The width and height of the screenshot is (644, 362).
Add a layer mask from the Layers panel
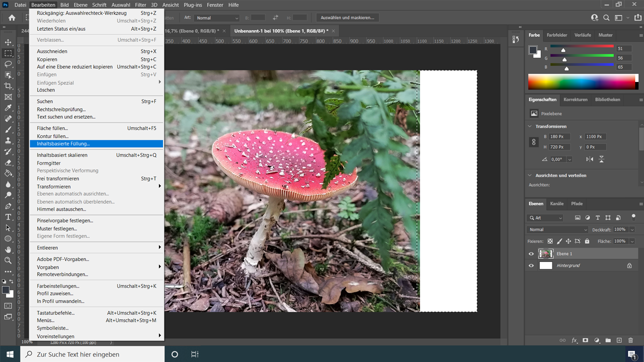(x=586, y=340)
